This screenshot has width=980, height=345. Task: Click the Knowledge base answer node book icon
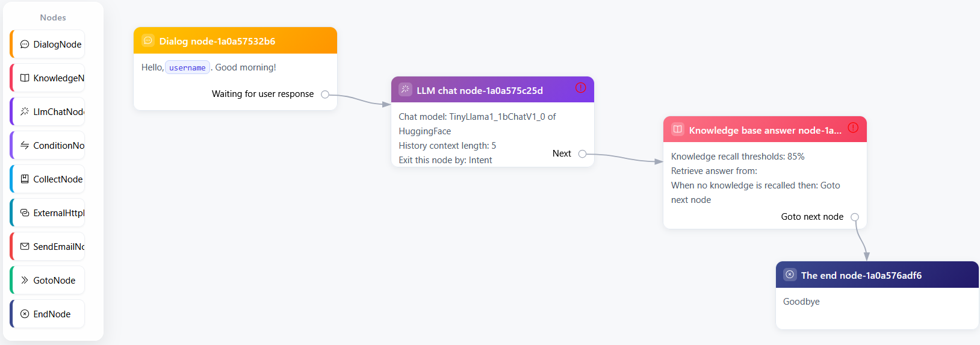coord(677,129)
